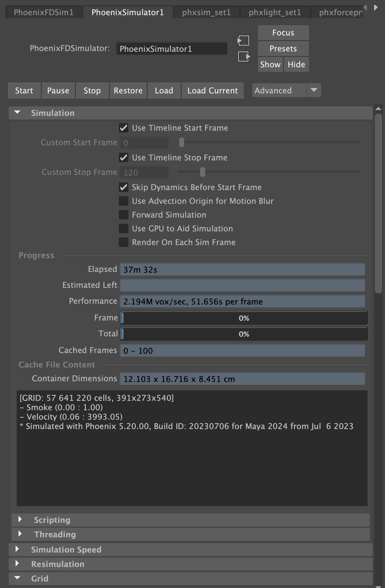Click the load attributes input connection icon
The image size is (385, 588).
[243, 40]
